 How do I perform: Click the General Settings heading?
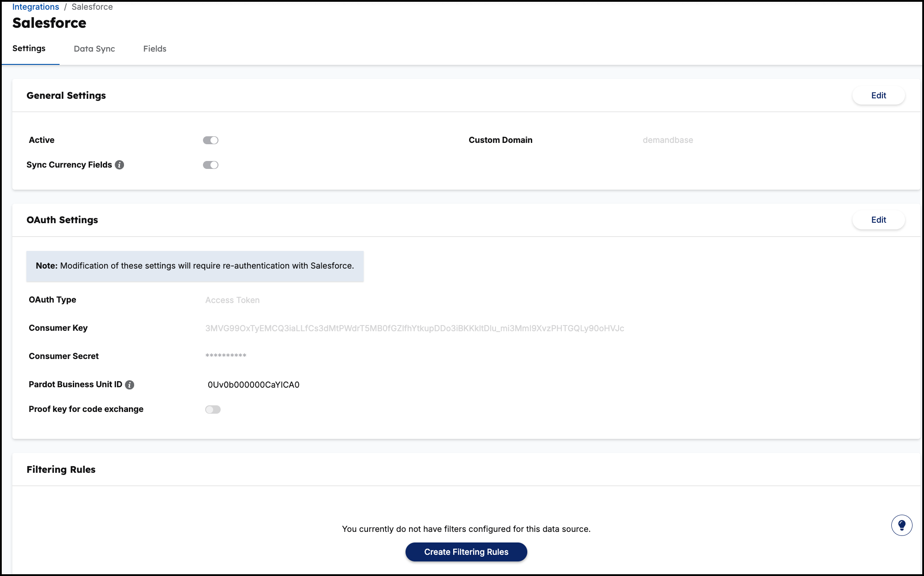(66, 95)
